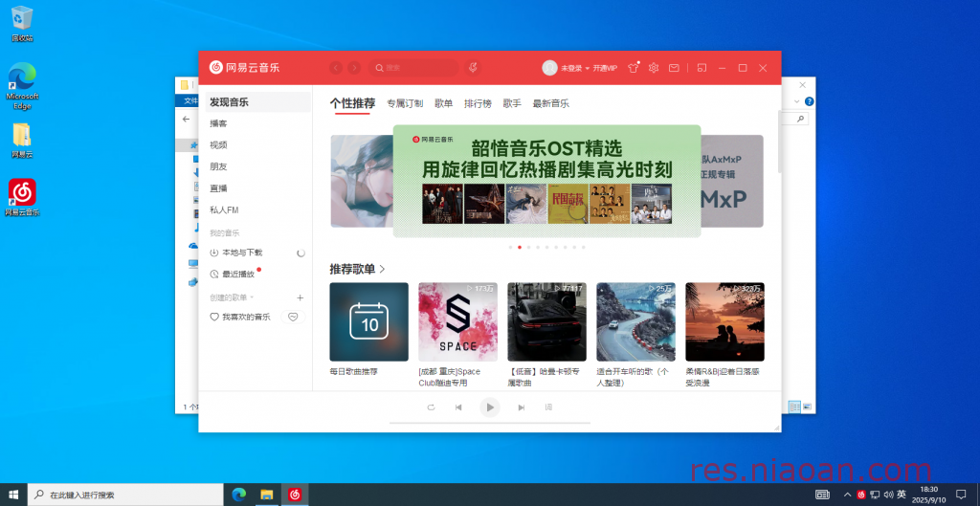Open the 韶愔音乐OST精选 banner

click(546, 181)
